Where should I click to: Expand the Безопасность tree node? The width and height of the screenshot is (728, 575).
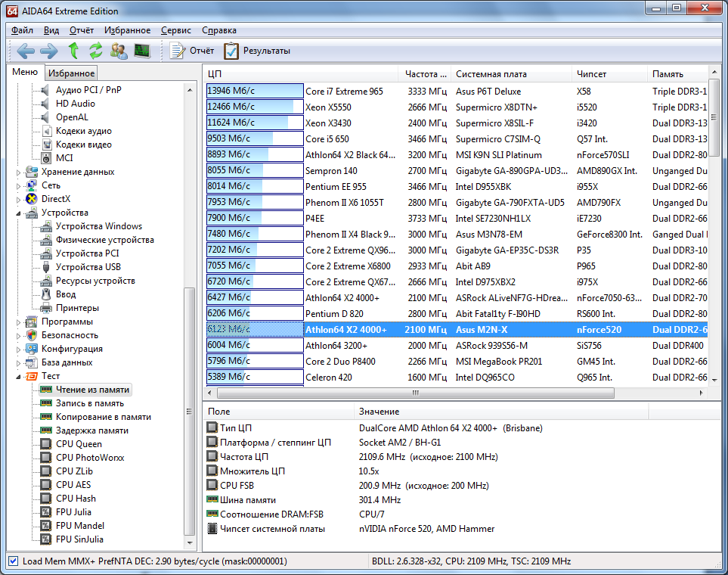point(19,335)
